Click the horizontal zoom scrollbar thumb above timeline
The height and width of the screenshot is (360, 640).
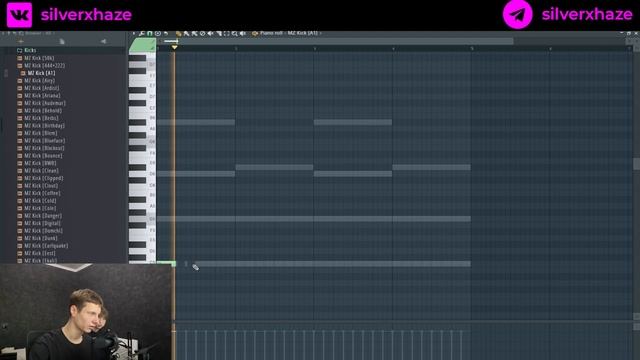click(x=338, y=41)
